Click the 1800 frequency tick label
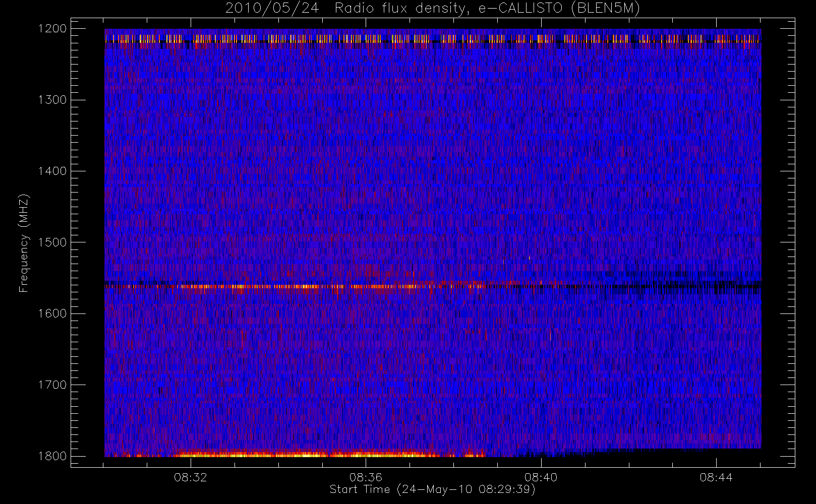This screenshot has height=504, width=816. pos(53,456)
